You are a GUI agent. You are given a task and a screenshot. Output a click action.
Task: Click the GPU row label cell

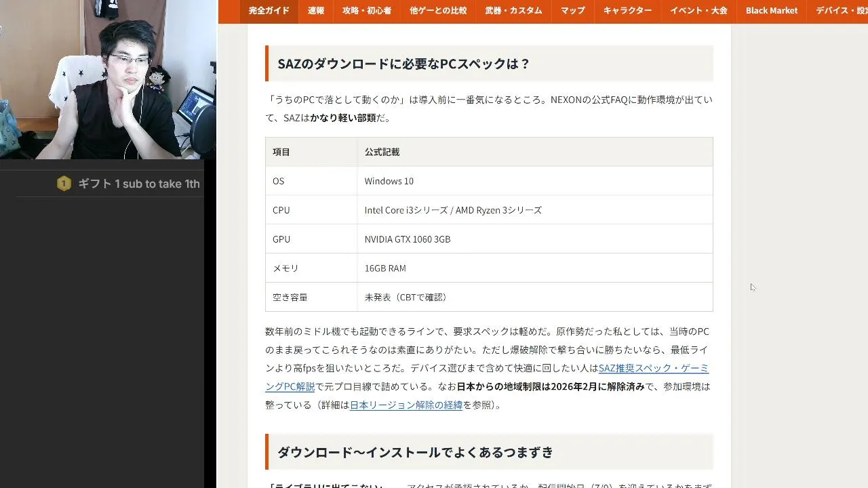(x=311, y=239)
